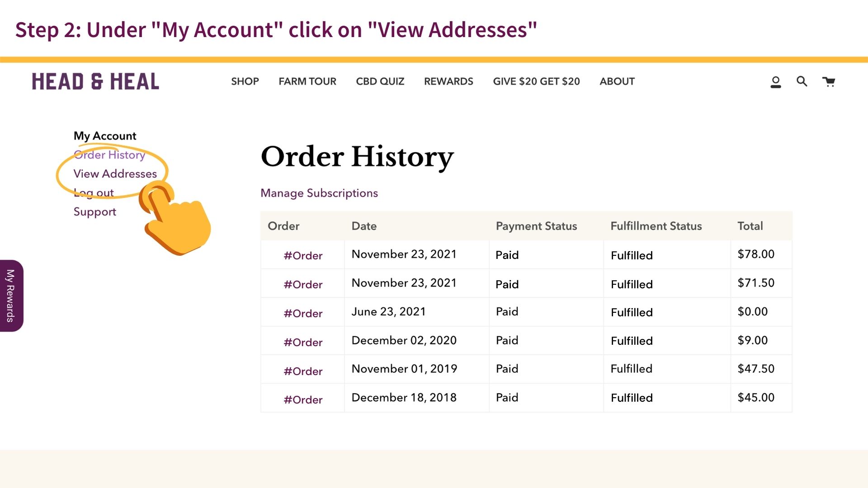This screenshot has width=868, height=488.
Task: Click View Addresses under My Account
Action: point(115,174)
